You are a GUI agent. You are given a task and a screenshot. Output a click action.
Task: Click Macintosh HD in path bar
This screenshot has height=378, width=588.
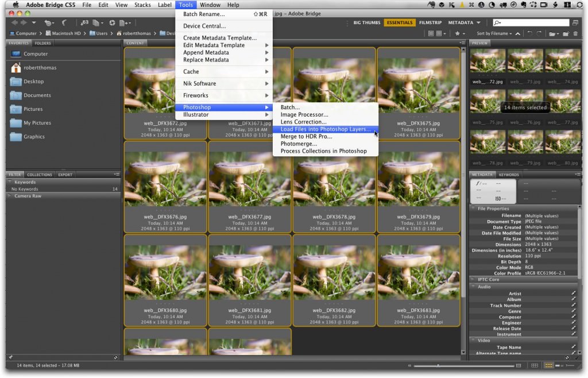click(63, 33)
